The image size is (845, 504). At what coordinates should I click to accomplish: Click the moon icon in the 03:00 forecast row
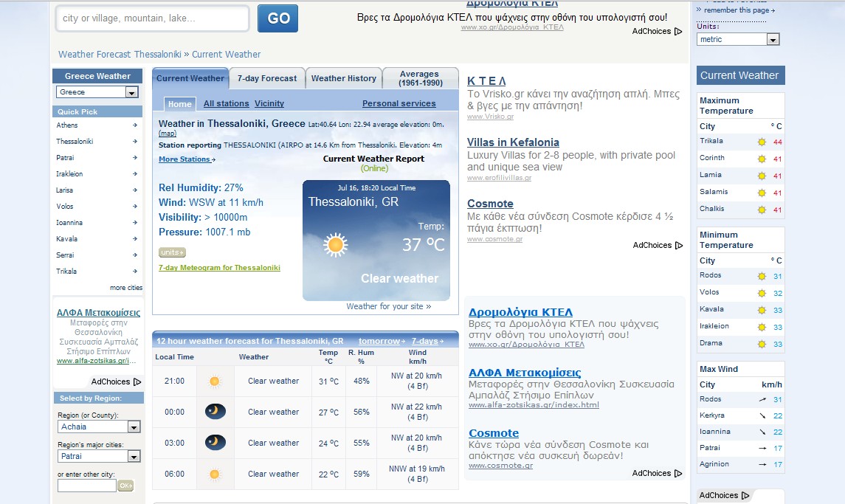click(215, 443)
